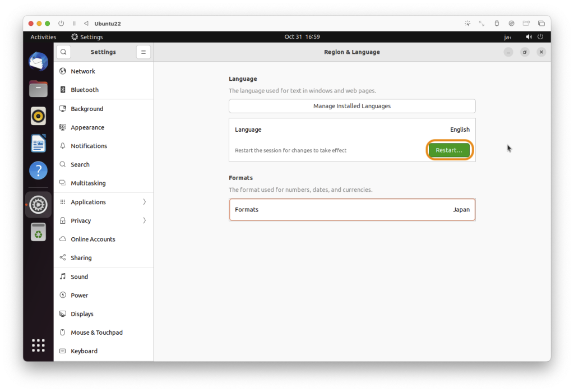Open the Trash icon in the dock
The image size is (574, 392).
click(x=39, y=232)
